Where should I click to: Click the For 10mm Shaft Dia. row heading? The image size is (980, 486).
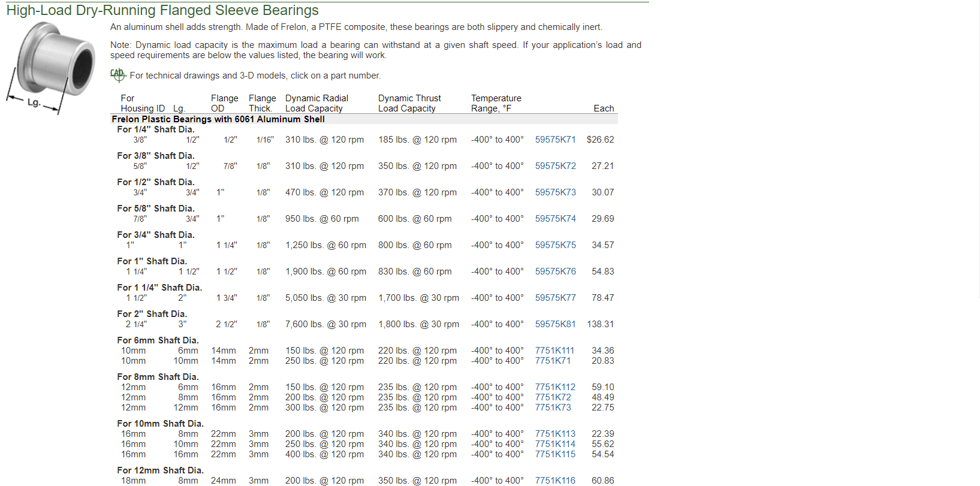pyautogui.click(x=160, y=424)
